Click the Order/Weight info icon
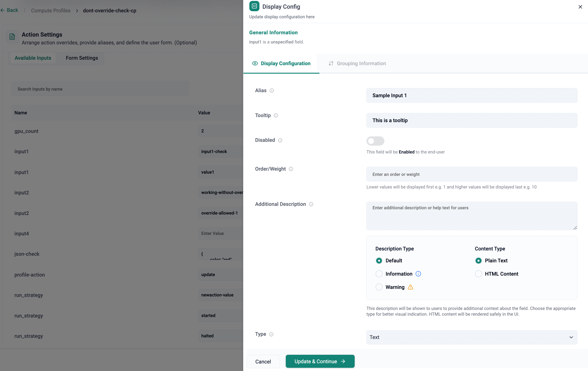This screenshot has width=588, height=371. tap(291, 169)
